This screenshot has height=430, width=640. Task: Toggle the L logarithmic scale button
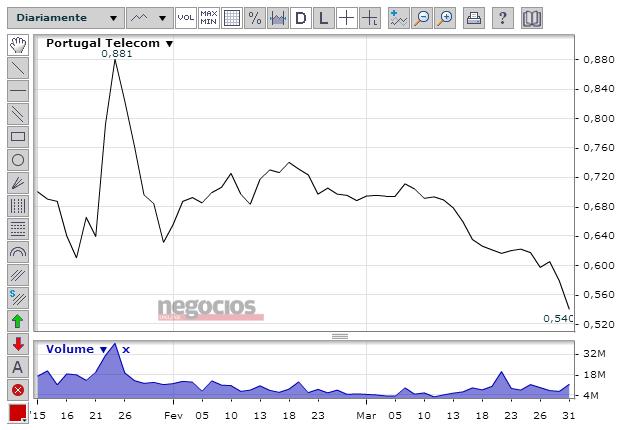click(323, 18)
